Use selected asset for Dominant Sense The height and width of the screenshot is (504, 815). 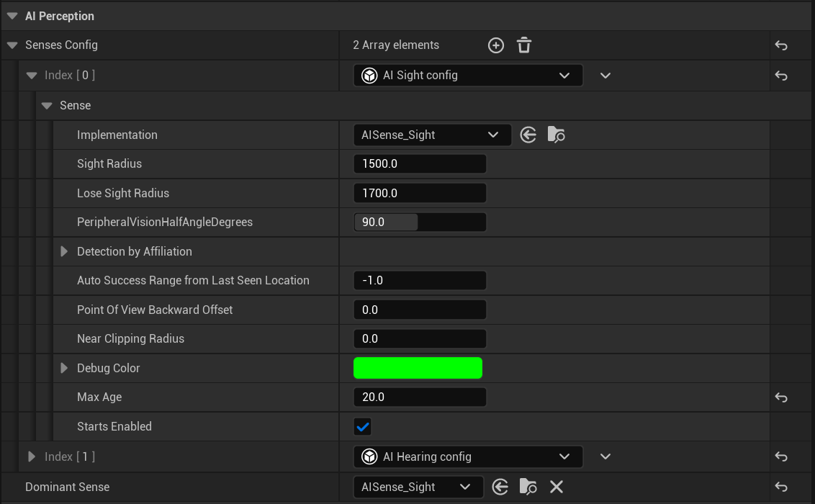tap(500, 487)
